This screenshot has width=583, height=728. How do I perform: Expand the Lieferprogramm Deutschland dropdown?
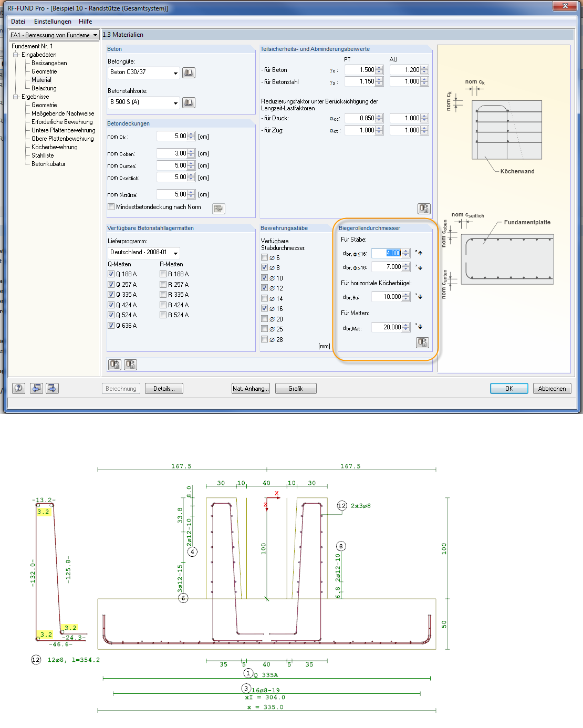[175, 253]
